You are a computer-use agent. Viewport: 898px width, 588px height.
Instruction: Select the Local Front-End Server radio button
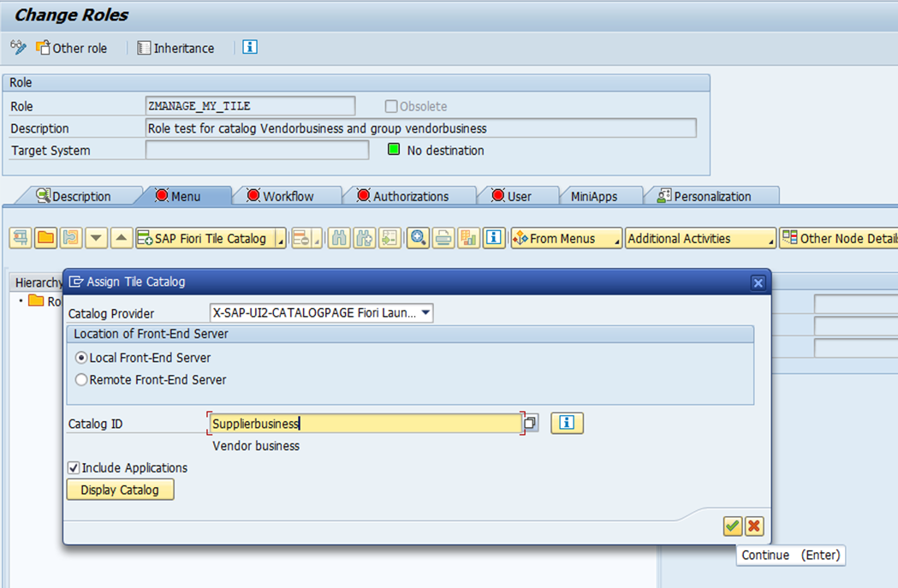coord(80,358)
